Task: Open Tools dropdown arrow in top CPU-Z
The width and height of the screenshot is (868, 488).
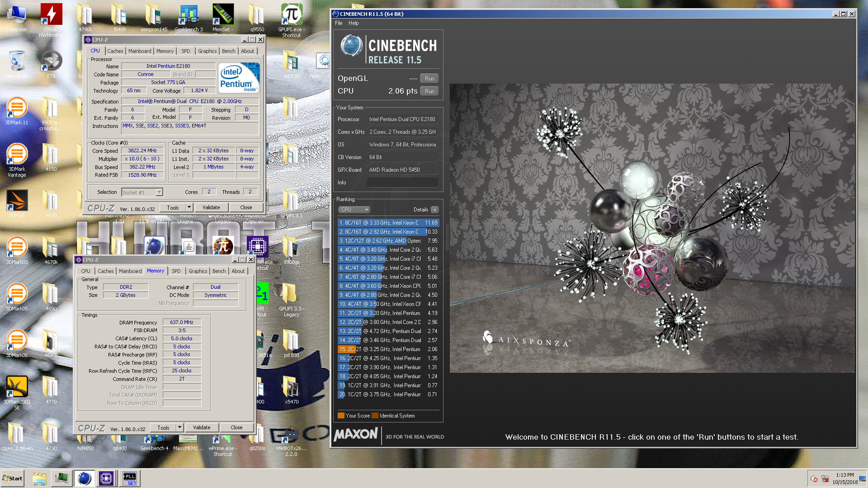Action: [189, 208]
